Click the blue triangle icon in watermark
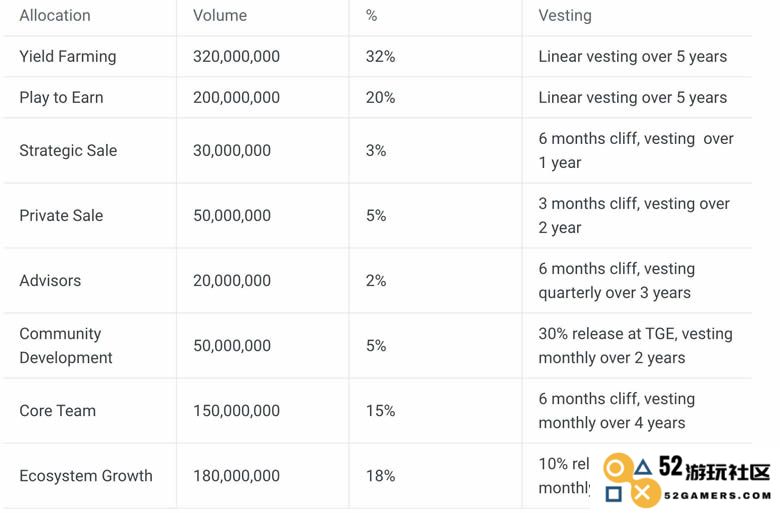Viewport: 780px width, 513px height. pyautogui.click(x=643, y=467)
